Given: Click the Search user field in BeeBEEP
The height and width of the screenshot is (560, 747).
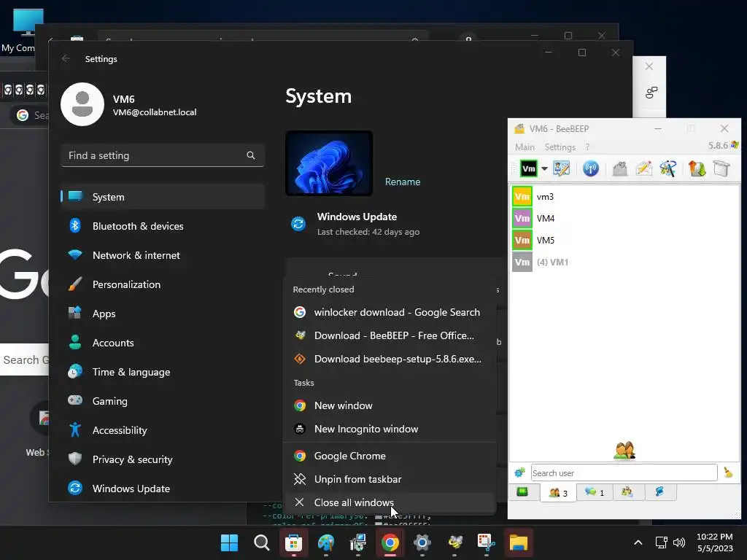Looking at the screenshot, I should click(x=624, y=472).
